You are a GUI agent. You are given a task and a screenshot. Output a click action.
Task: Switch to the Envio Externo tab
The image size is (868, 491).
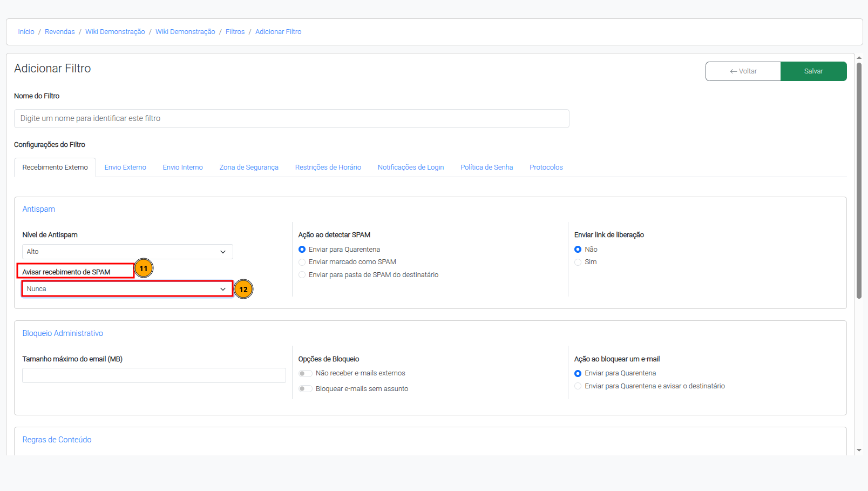125,167
